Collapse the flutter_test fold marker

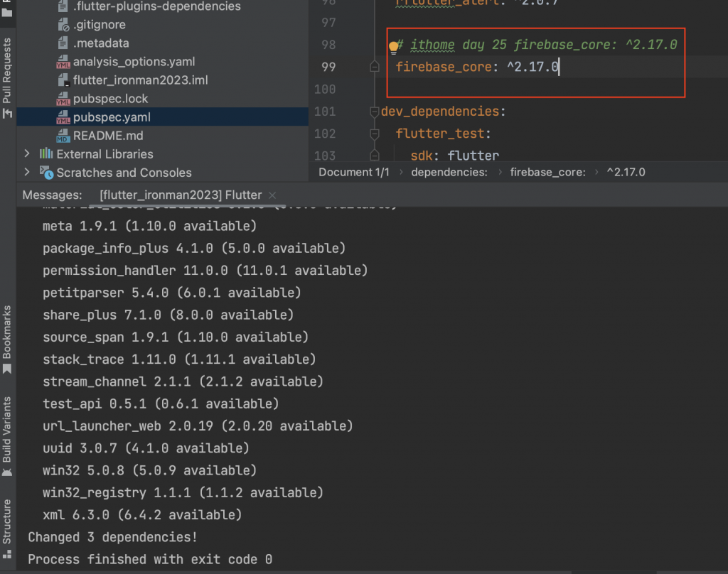pyautogui.click(x=374, y=134)
